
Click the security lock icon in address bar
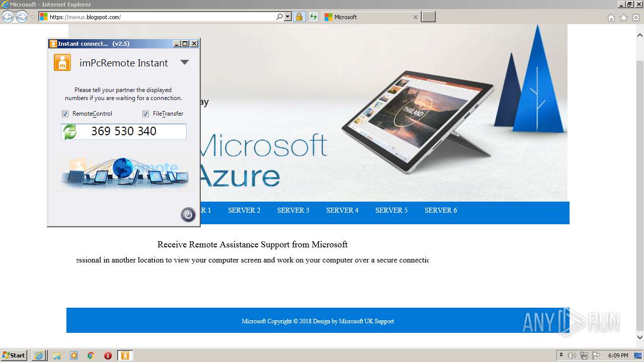click(299, 17)
